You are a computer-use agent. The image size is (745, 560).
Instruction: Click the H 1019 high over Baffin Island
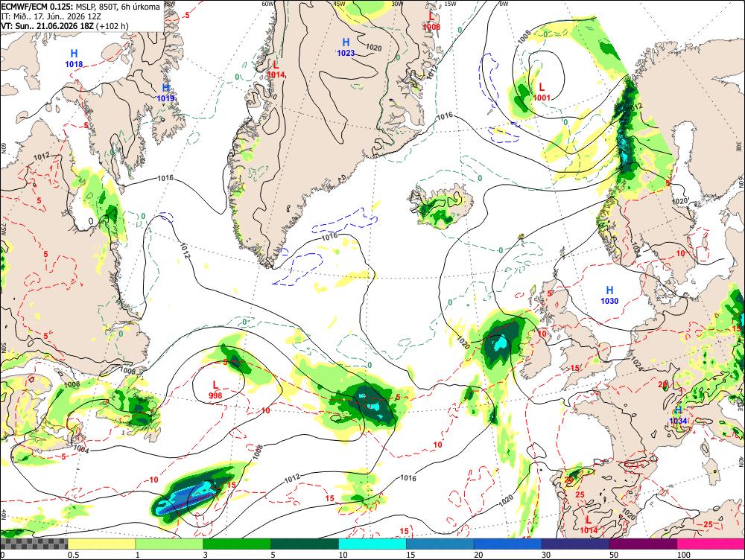(166, 92)
